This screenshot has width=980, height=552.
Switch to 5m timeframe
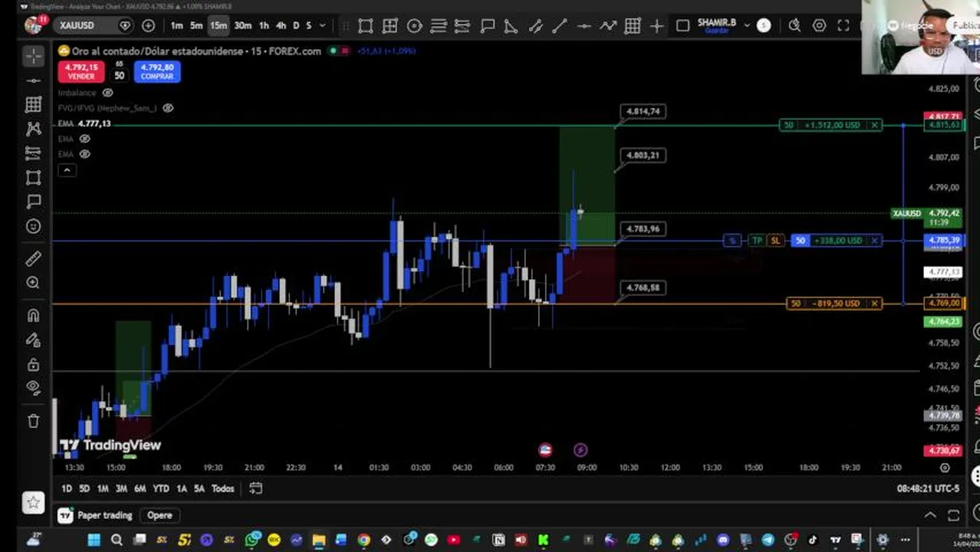click(196, 26)
